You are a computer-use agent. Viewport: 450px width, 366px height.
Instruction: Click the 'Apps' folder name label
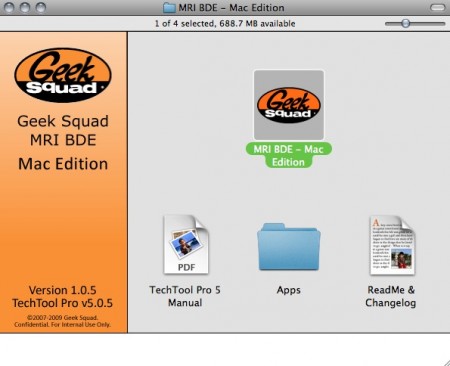[289, 290]
